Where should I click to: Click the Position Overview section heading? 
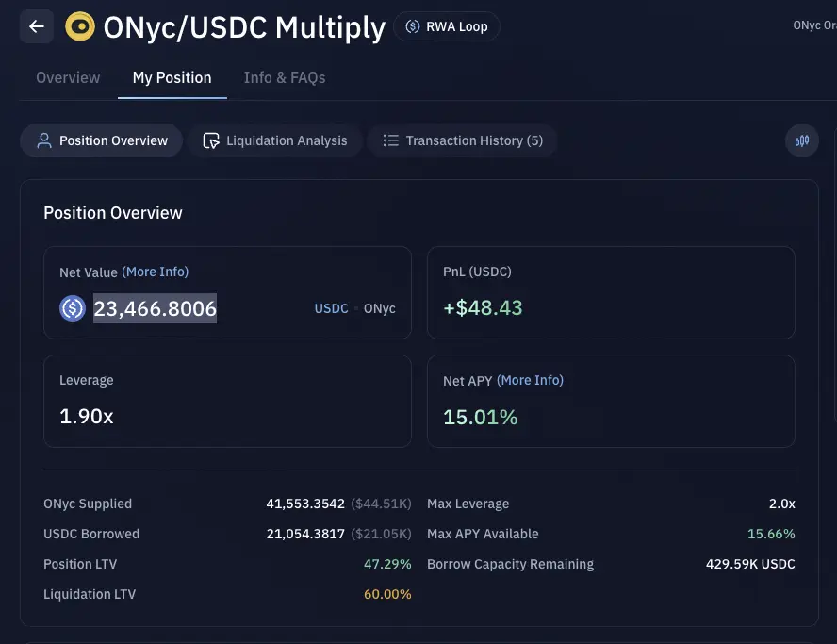click(x=112, y=212)
